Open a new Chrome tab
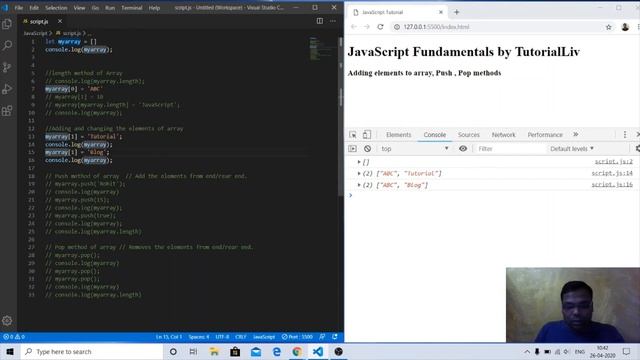 457,12
